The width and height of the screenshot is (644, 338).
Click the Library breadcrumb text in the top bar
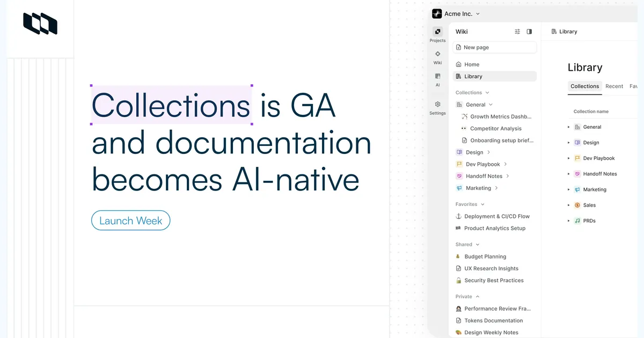568,32
